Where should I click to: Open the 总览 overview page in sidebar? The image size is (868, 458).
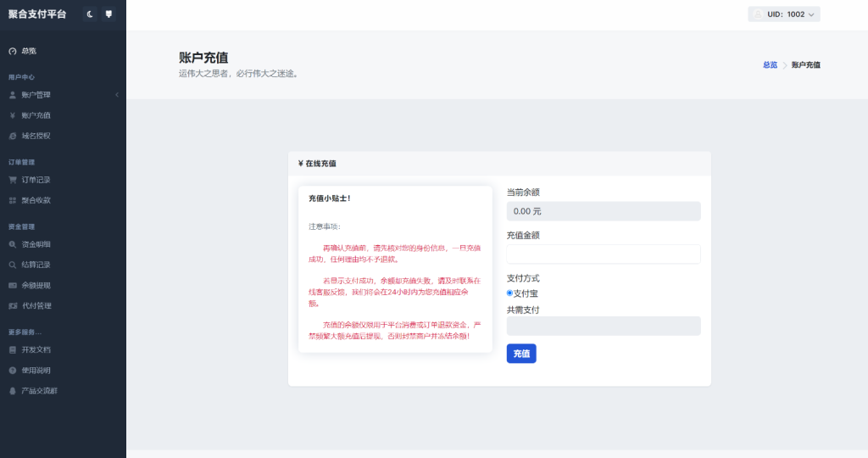pos(29,51)
